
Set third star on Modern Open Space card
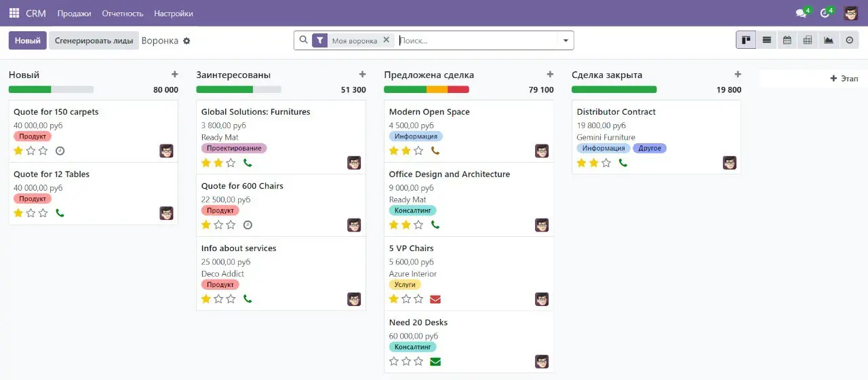419,151
